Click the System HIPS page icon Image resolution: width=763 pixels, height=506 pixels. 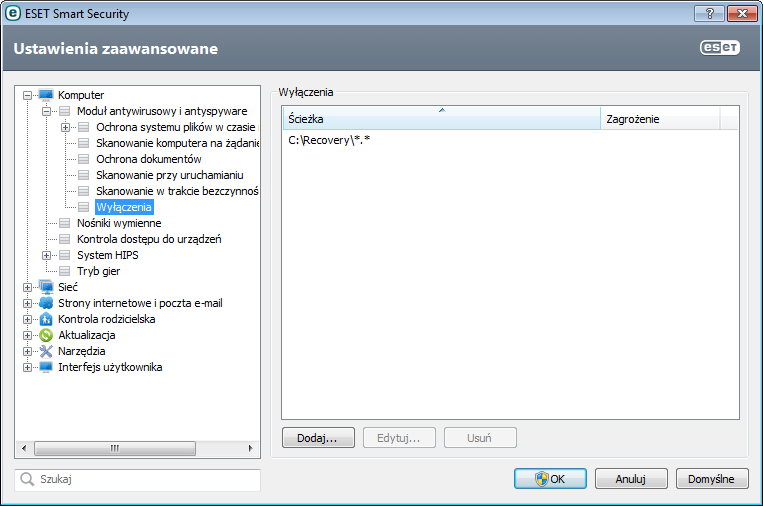tap(64, 255)
